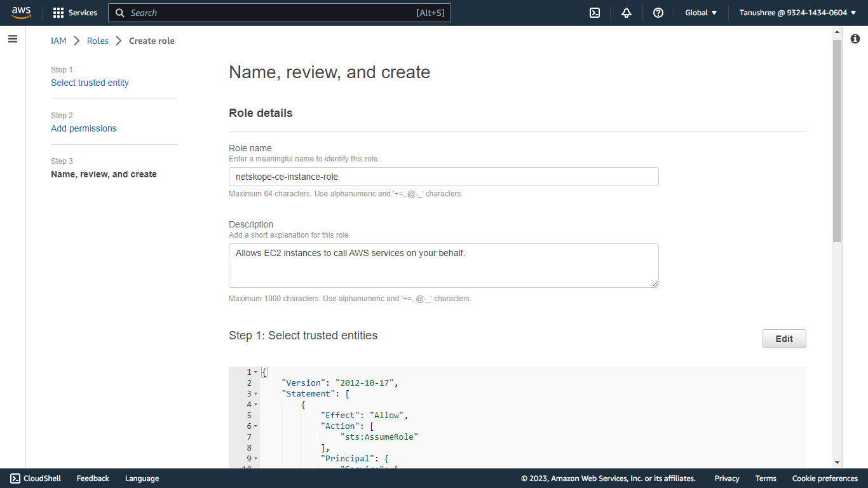Go to IAM breadcrumb link
The width and height of the screenshot is (868, 488).
(x=58, y=41)
